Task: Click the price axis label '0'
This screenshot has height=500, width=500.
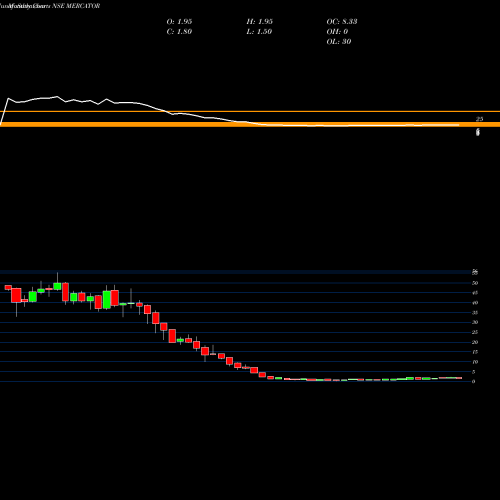Action: coord(473,381)
